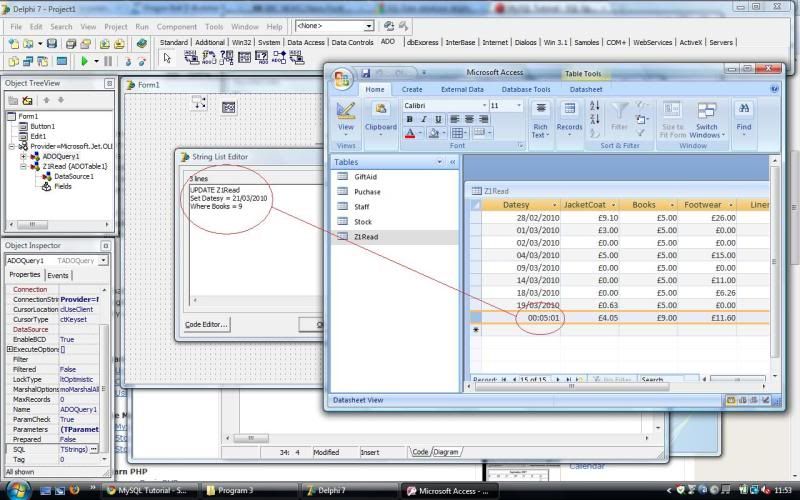Screen dimensions: 800x500
Task: Pick the ADOCommand palette component
Action: (209, 58)
